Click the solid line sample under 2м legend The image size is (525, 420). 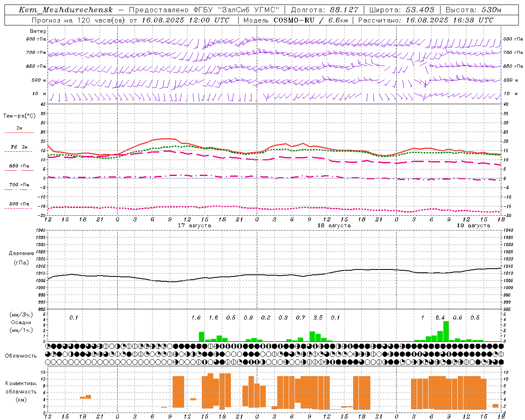tap(19, 133)
